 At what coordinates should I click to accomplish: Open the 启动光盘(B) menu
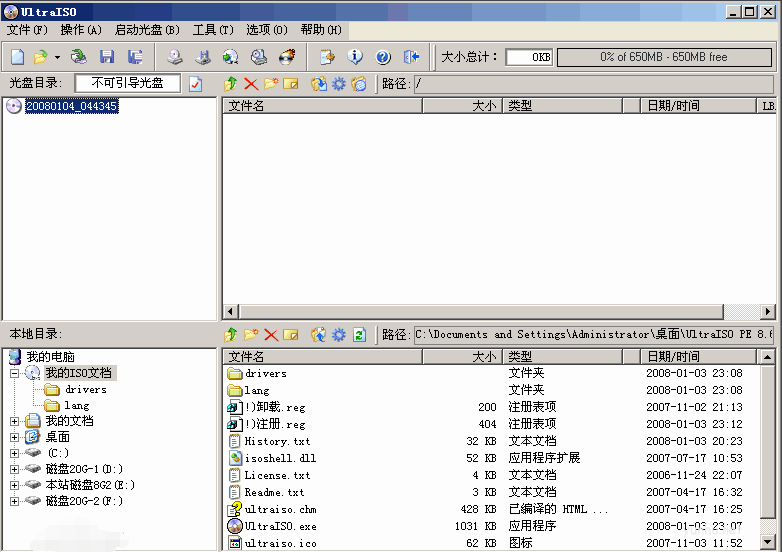147,30
